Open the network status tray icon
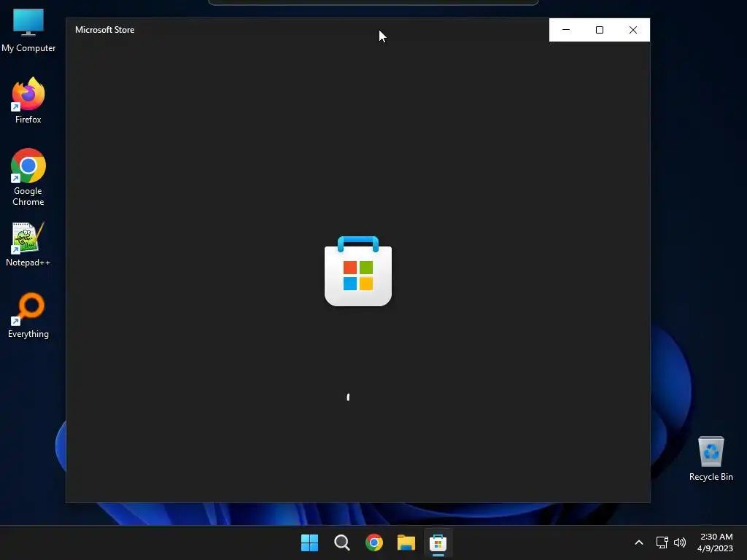The width and height of the screenshot is (747, 560). 662,542
